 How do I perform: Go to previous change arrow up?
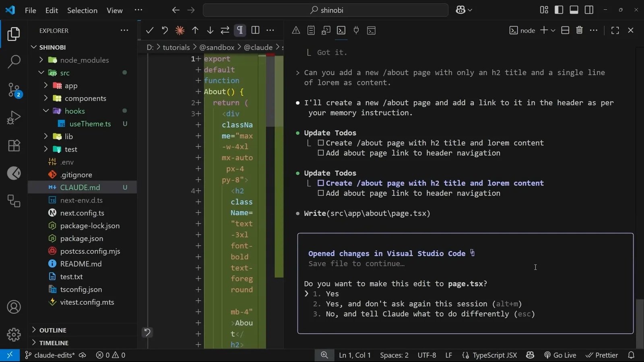pyautogui.click(x=195, y=30)
